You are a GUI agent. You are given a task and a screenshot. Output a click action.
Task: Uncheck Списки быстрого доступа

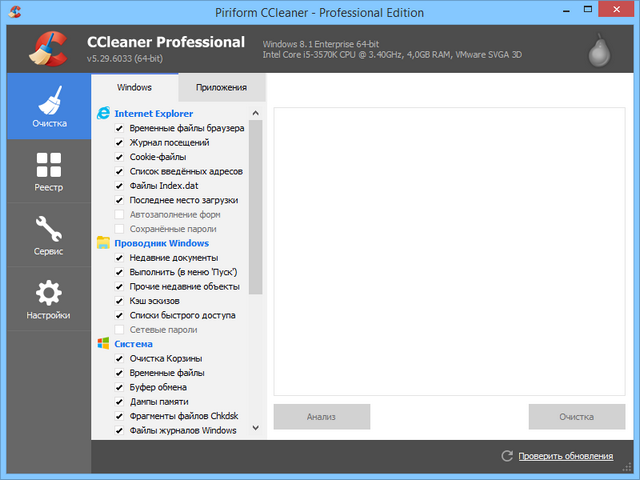tap(119, 315)
